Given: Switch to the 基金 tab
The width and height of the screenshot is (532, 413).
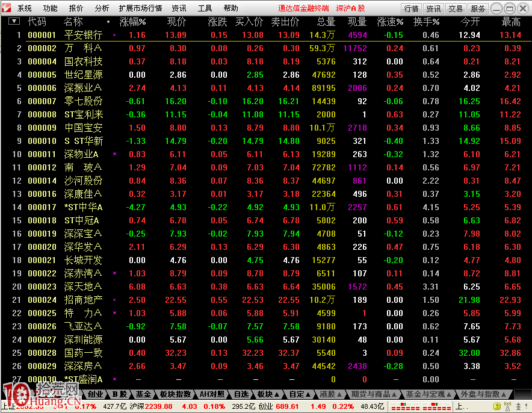Looking at the screenshot, I should pos(143,394).
